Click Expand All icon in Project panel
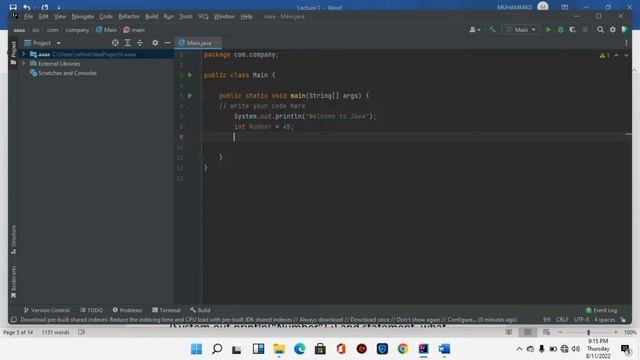 pos(128,43)
